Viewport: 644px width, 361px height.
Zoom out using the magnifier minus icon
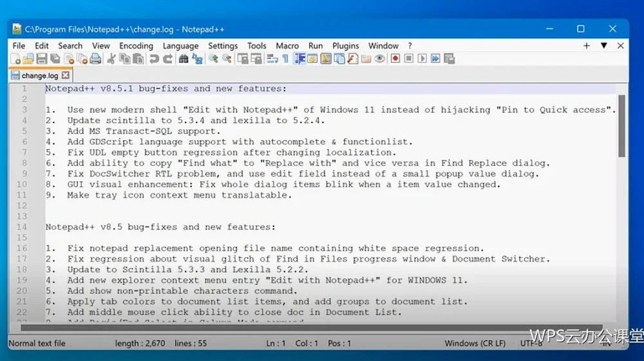click(x=227, y=59)
